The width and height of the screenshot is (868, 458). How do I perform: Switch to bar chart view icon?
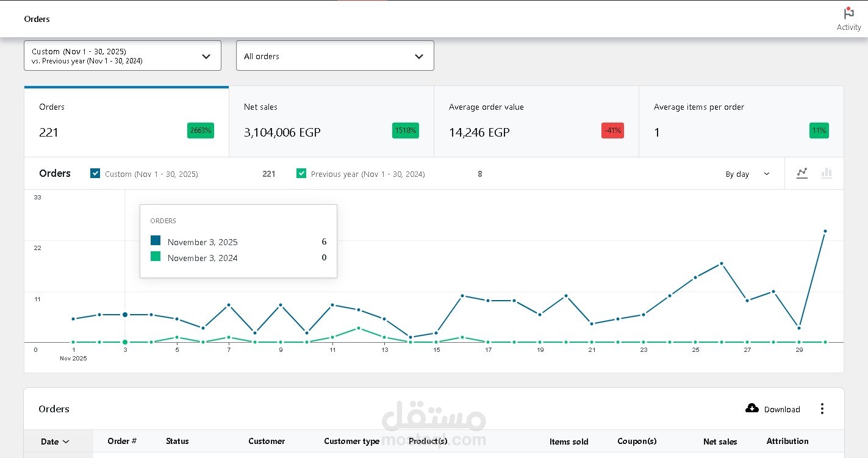tap(827, 173)
